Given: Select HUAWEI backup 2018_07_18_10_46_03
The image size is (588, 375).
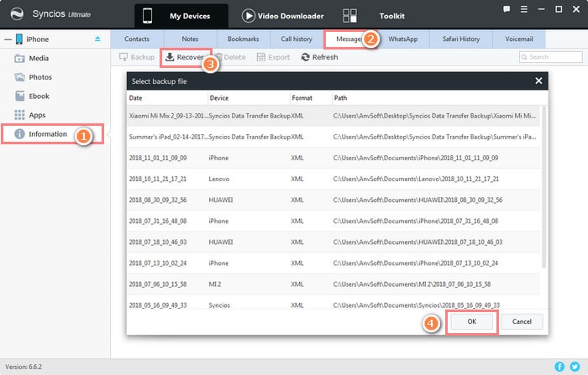Looking at the screenshot, I should 333,242.
